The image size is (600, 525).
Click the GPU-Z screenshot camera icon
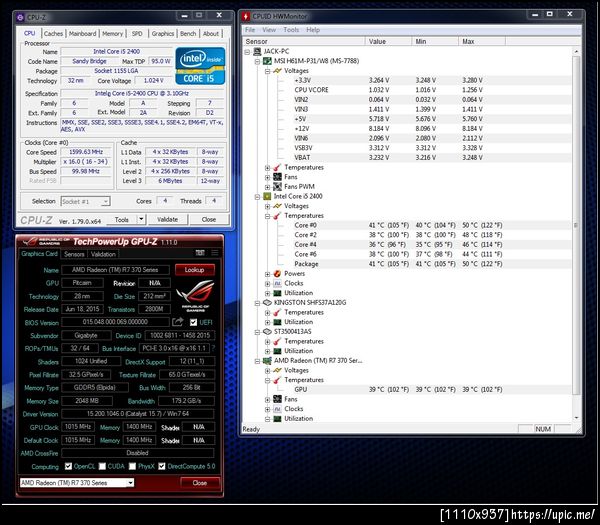pos(200,253)
